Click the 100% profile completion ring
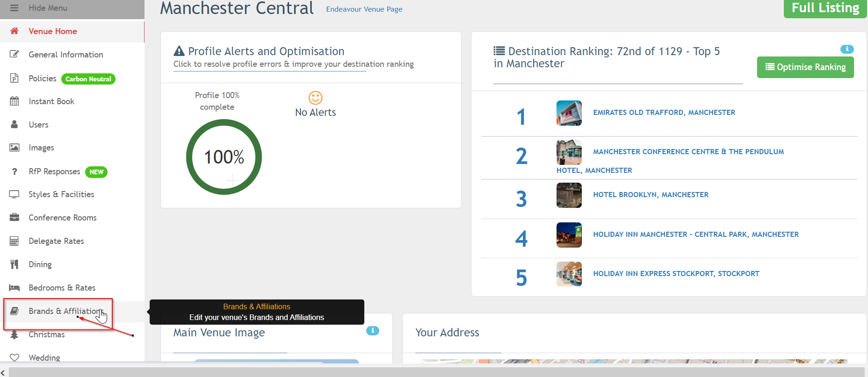The image size is (868, 377). (x=224, y=157)
